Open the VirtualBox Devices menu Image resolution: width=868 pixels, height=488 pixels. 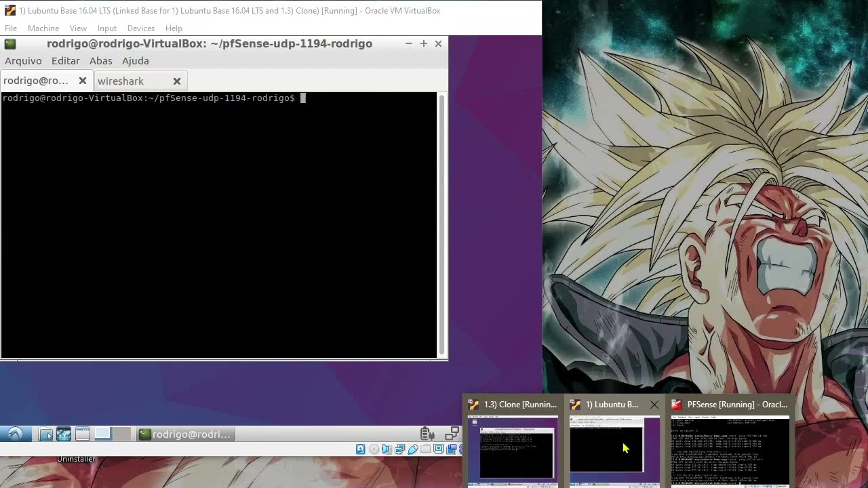point(141,28)
